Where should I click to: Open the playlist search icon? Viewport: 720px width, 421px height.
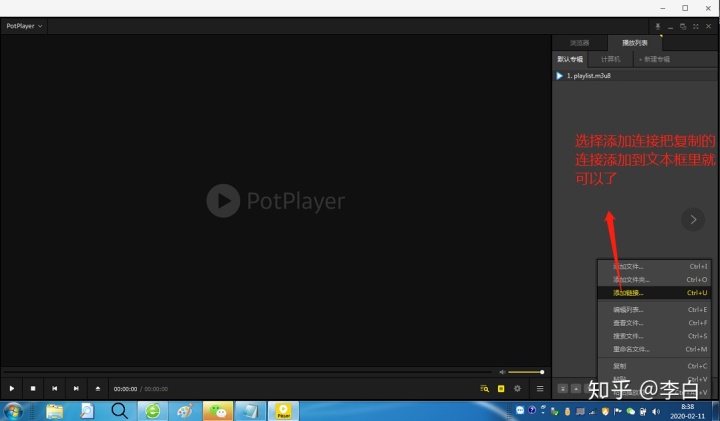[484, 388]
